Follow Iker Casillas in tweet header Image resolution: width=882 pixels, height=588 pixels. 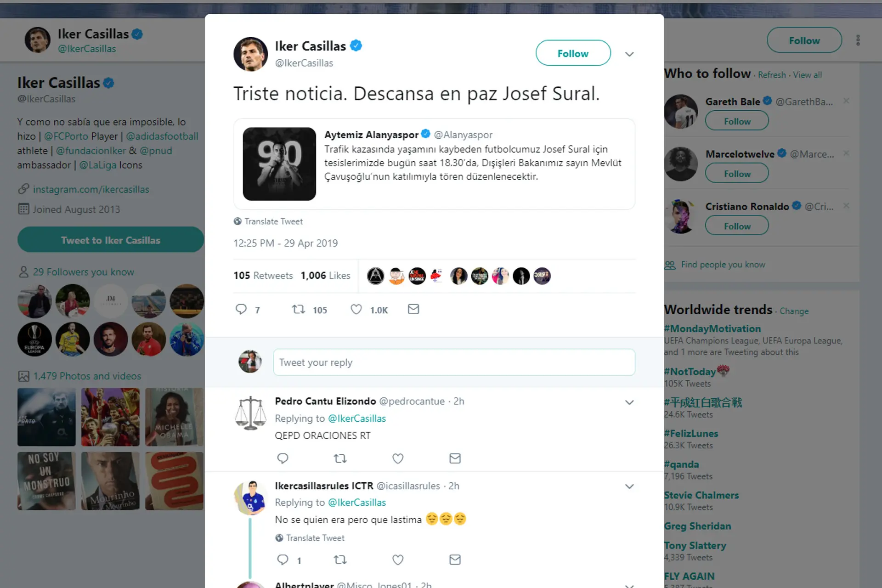point(573,53)
